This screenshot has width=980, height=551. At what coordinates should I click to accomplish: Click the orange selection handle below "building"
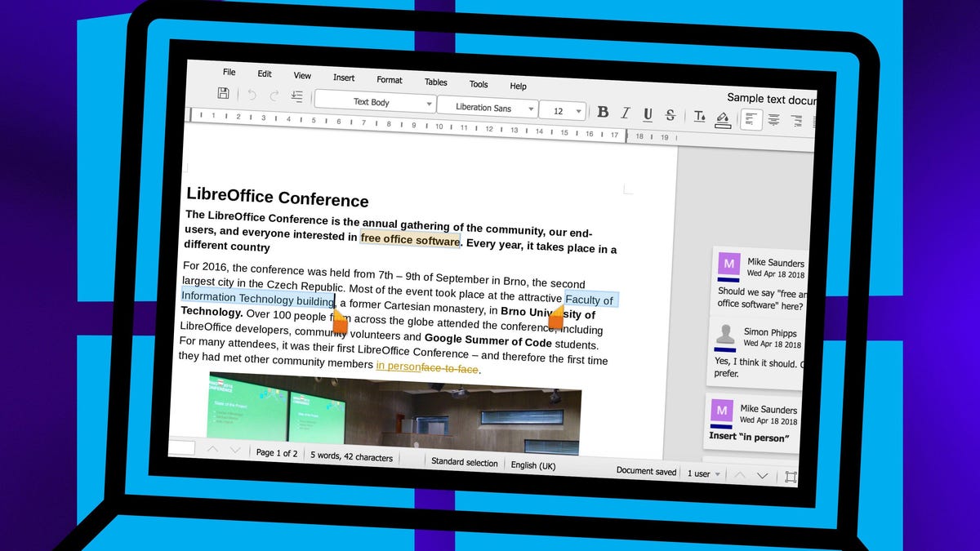click(340, 322)
